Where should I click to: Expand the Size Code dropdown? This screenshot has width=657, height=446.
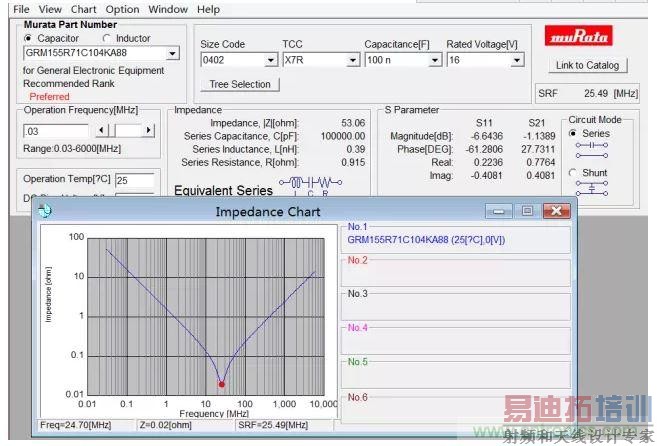pos(271,60)
